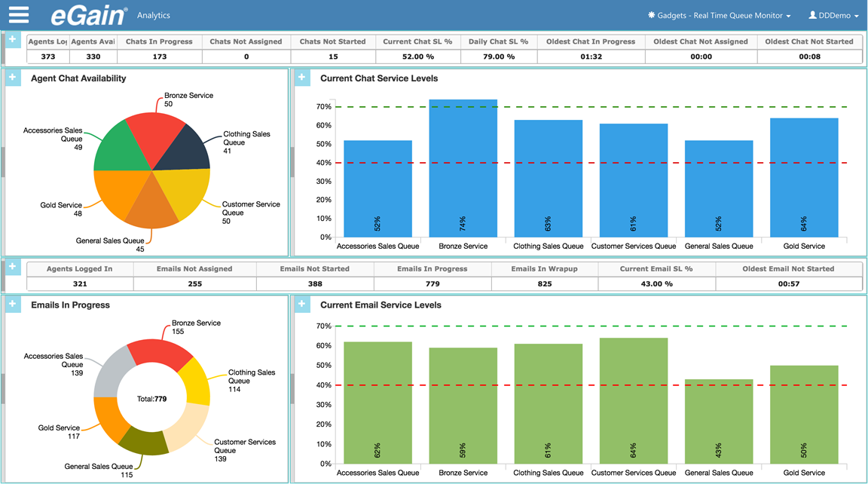Click the Agents Logged In column header
Viewport: 868px width, 484px height.
pyautogui.click(x=81, y=268)
